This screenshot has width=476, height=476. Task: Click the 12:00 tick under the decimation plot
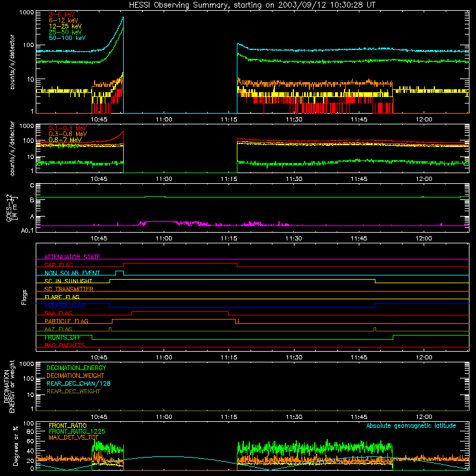coord(424,417)
